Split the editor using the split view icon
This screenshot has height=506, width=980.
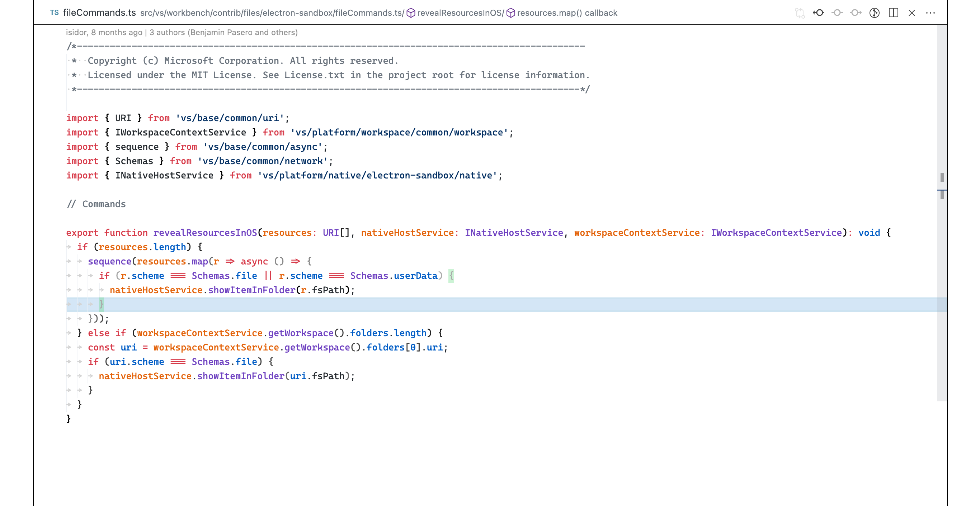[894, 13]
